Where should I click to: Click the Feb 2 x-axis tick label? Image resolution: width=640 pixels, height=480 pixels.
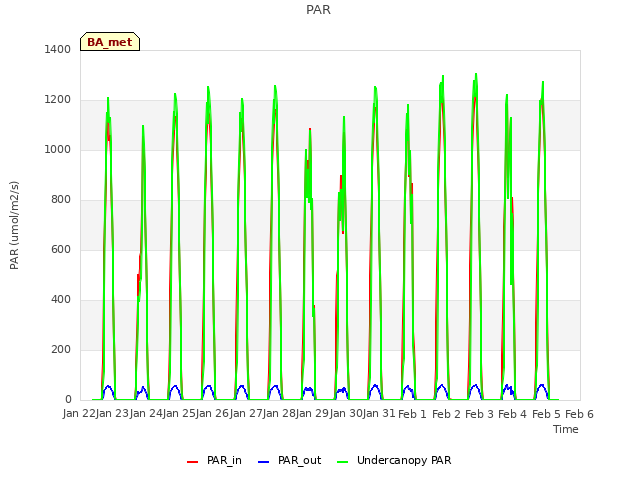click(446, 414)
